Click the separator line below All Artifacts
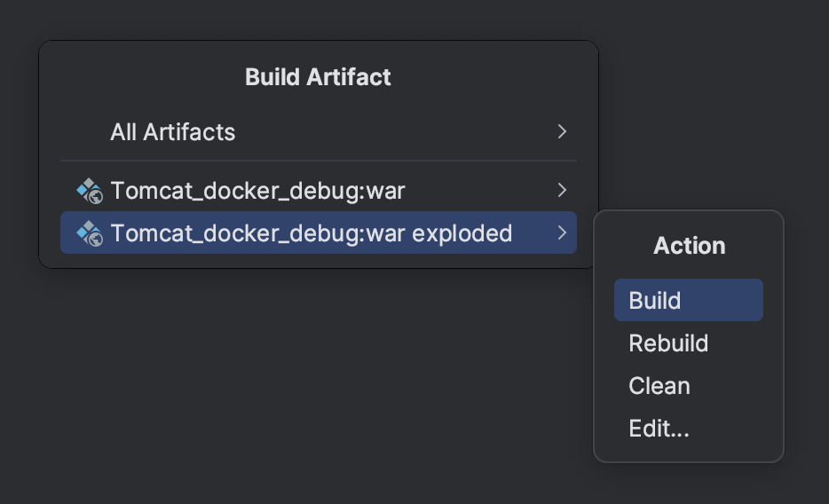This screenshot has height=504, width=829. coord(318,161)
